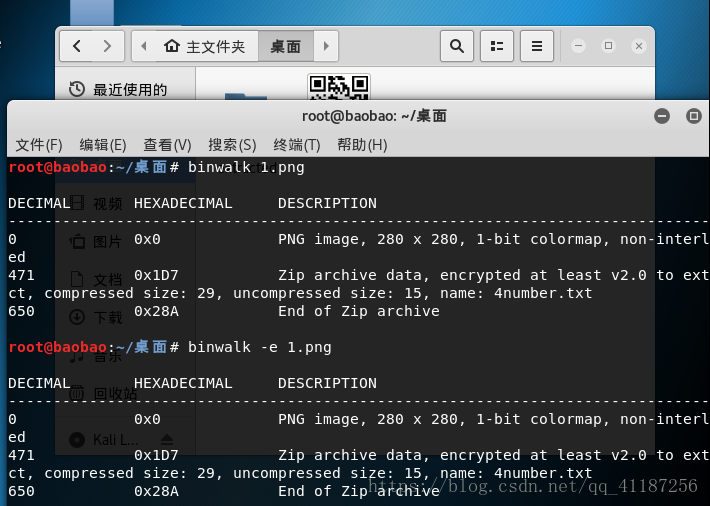Click the first decimal offset 650
Image resolution: width=710 pixels, height=506 pixels.
[x=21, y=311]
